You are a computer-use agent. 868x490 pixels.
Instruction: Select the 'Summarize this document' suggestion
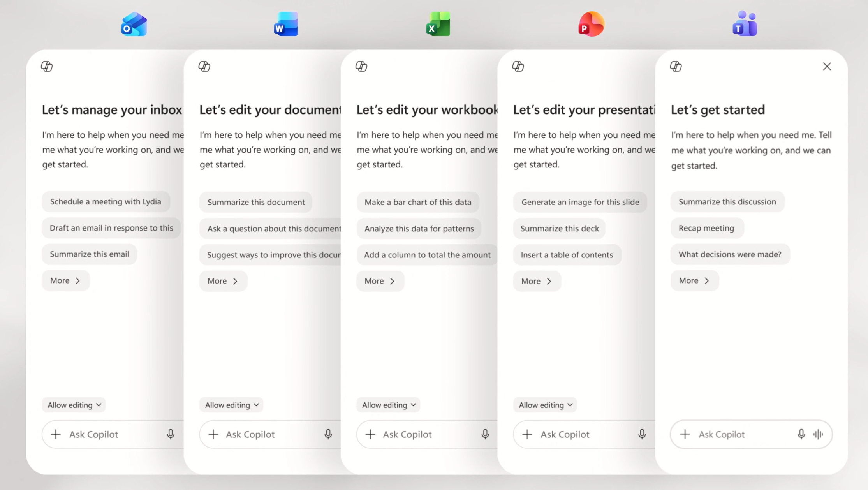pos(256,202)
